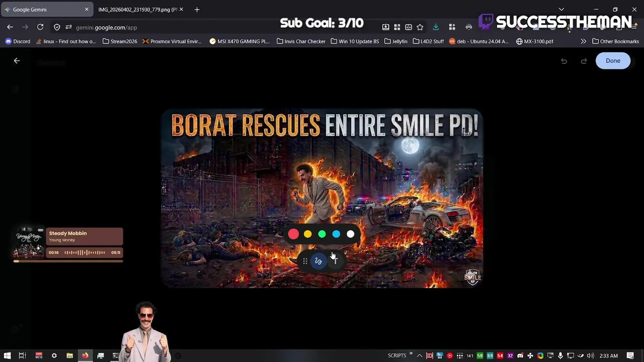Viewport: 644px width, 362px height.
Task: Select the text tool
Action: point(335,261)
